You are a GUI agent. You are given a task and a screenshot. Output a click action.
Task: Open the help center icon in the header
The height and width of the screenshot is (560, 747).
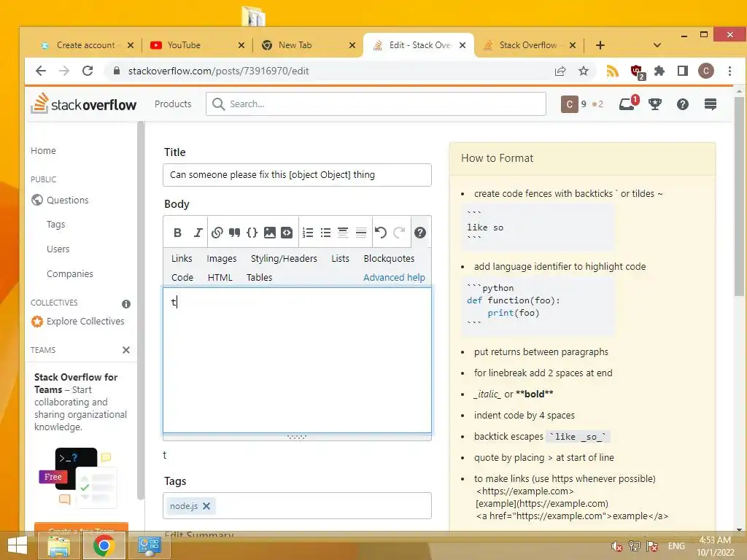tap(682, 104)
